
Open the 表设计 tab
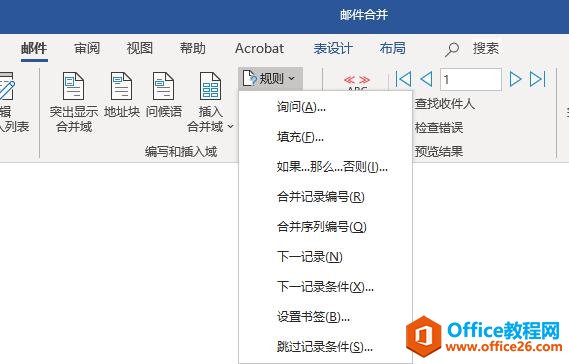point(333,48)
